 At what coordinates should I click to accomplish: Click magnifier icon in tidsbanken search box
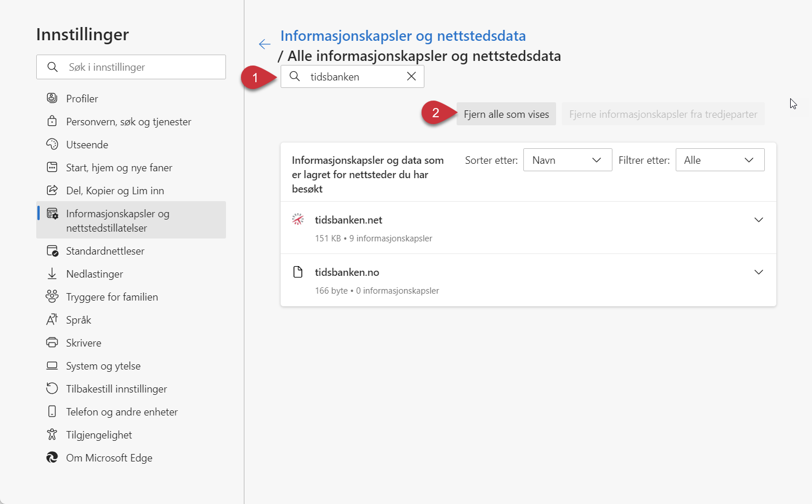click(294, 76)
